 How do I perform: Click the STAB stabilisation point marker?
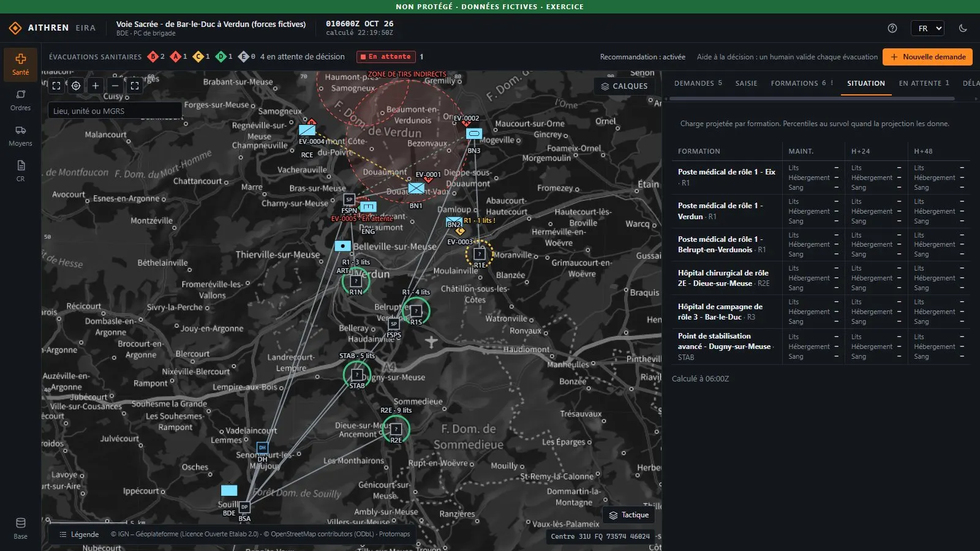(x=356, y=375)
